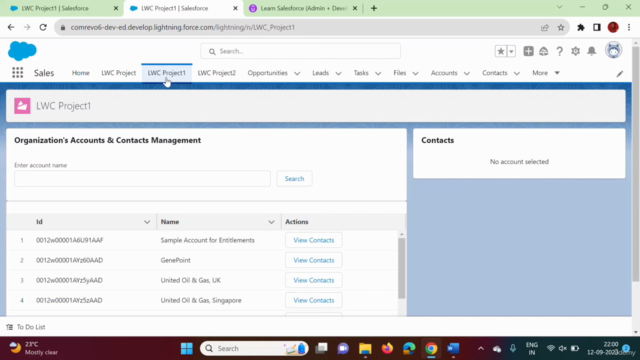The width and height of the screenshot is (640, 360).
Task: Bookmark this page with star icon
Action: click(x=561, y=27)
